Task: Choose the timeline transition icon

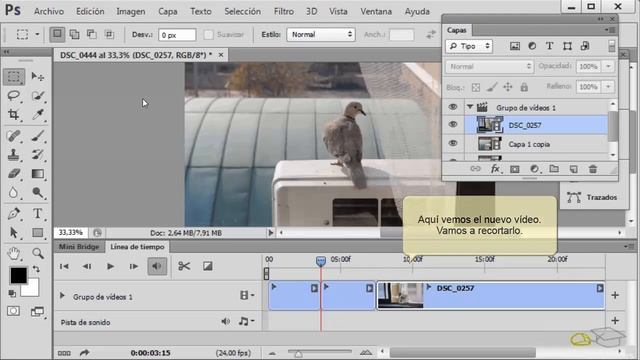Action: coord(207,266)
